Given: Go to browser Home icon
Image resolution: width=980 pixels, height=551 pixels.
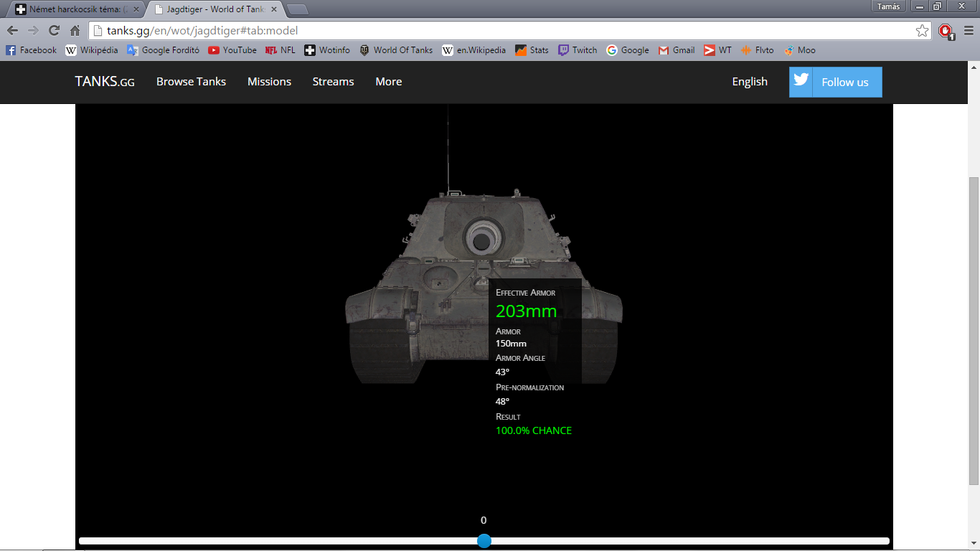Looking at the screenshot, I should pos(75,31).
